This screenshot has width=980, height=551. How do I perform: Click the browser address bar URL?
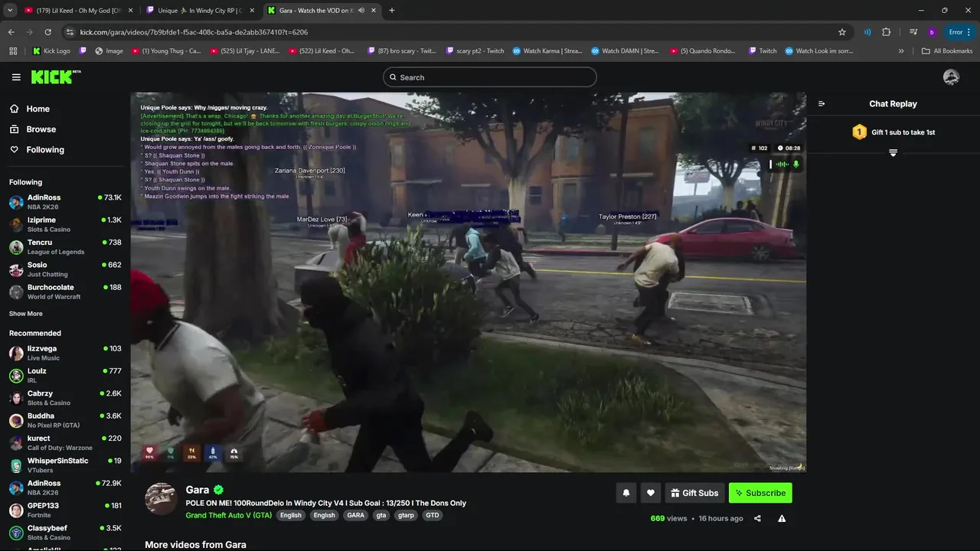[194, 32]
